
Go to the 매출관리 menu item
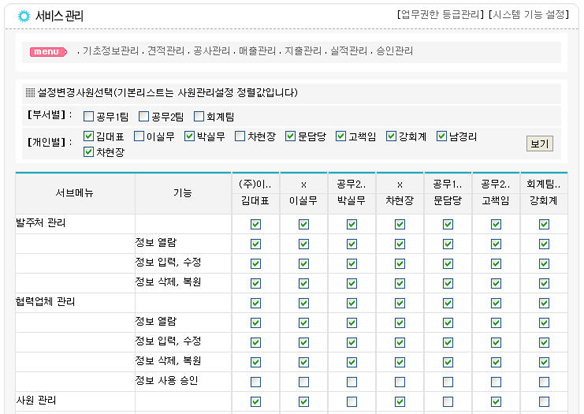click(x=257, y=51)
